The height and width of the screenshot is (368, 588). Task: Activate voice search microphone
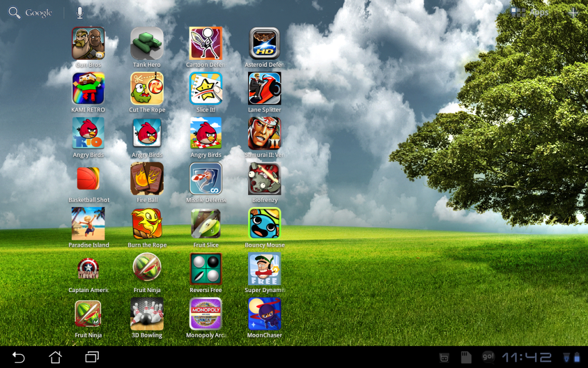point(80,13)
